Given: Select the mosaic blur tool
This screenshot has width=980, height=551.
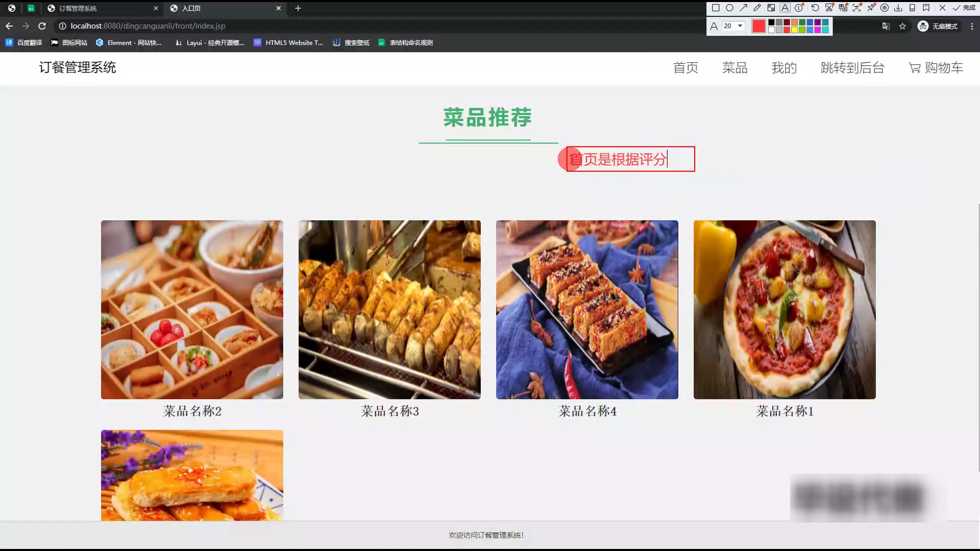Looking at the screenshot, I should (771, 8).
